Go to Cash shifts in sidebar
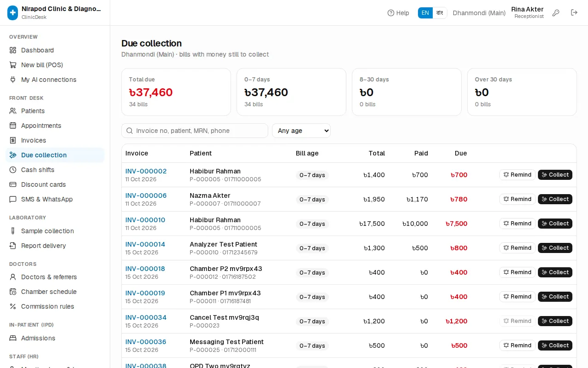The height and width of the screenshot is (368, 588). [x=55, y=170]
